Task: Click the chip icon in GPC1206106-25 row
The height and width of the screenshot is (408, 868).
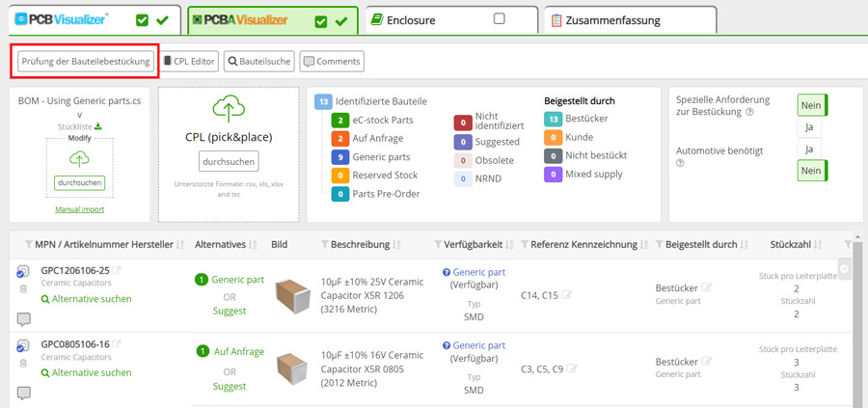Action: pyautogui.click(x=23, y=272)
